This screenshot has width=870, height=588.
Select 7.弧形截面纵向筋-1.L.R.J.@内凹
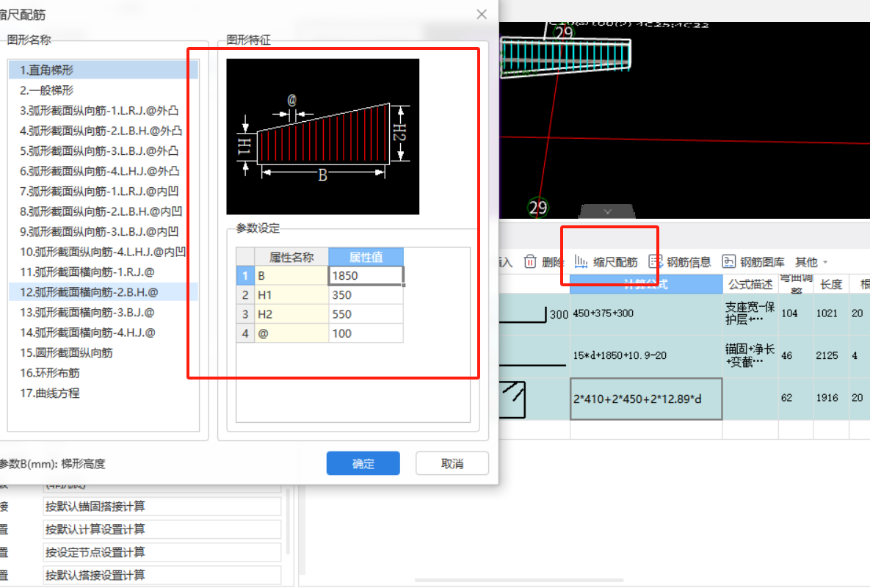104,191
